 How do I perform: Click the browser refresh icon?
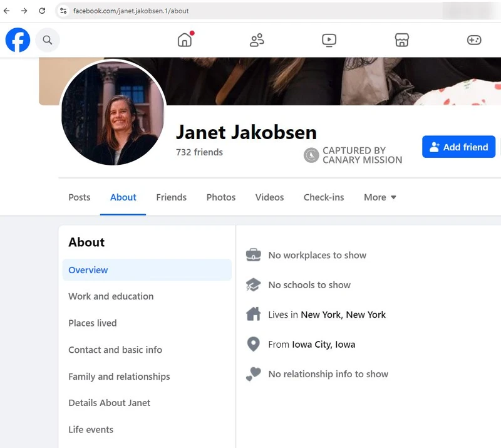pos(42,11)
